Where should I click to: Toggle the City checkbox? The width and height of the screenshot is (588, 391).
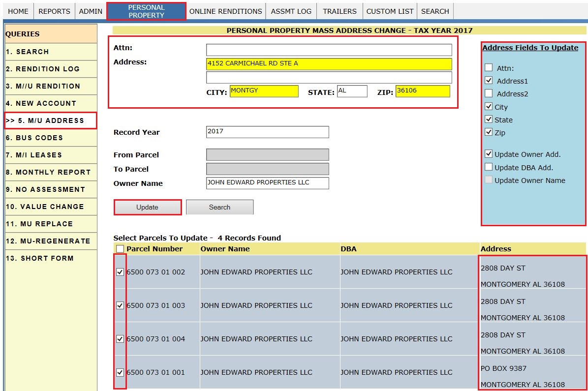point(489,106)
